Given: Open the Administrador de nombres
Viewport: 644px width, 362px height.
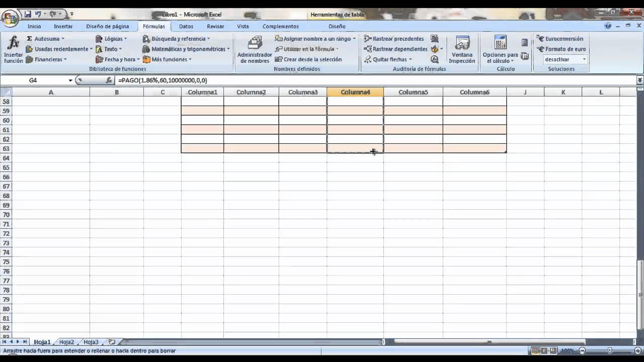Looking at the screenshot, I should (255, 50).
